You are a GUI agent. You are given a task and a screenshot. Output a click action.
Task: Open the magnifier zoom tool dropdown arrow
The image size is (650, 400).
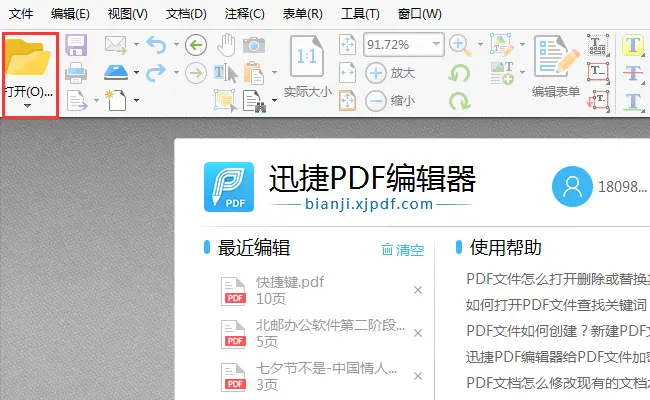480,44
